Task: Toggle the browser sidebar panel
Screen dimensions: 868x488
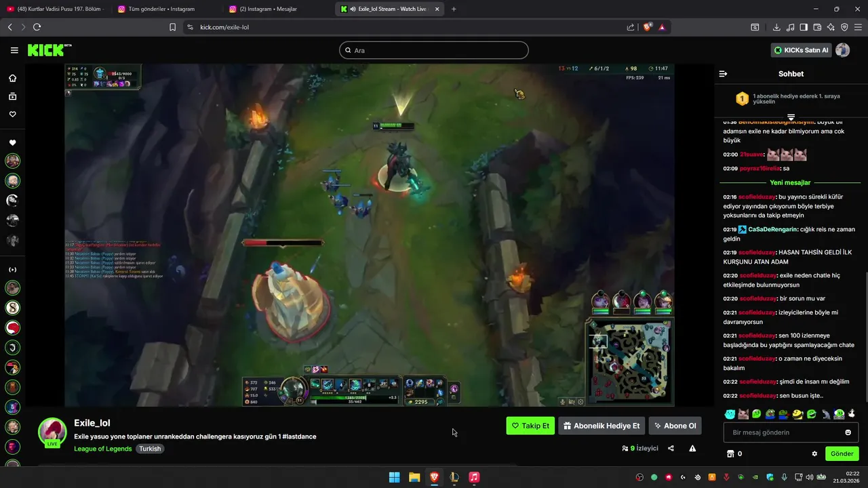Action: (x=804, y=27)
